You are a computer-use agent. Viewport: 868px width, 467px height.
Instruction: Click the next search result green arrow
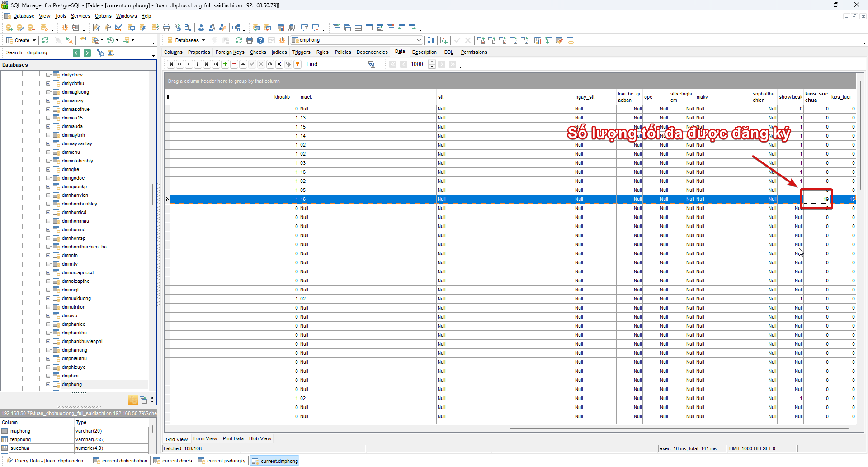tap(87, 53)
